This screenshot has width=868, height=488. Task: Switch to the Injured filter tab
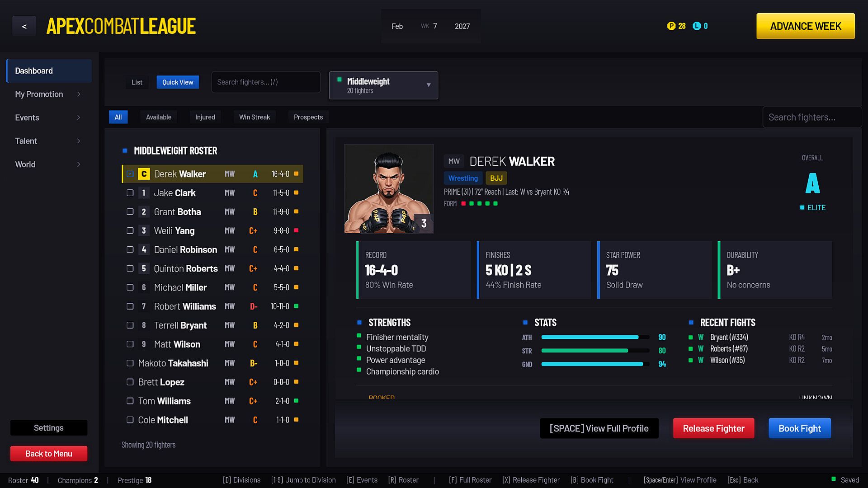205,117
